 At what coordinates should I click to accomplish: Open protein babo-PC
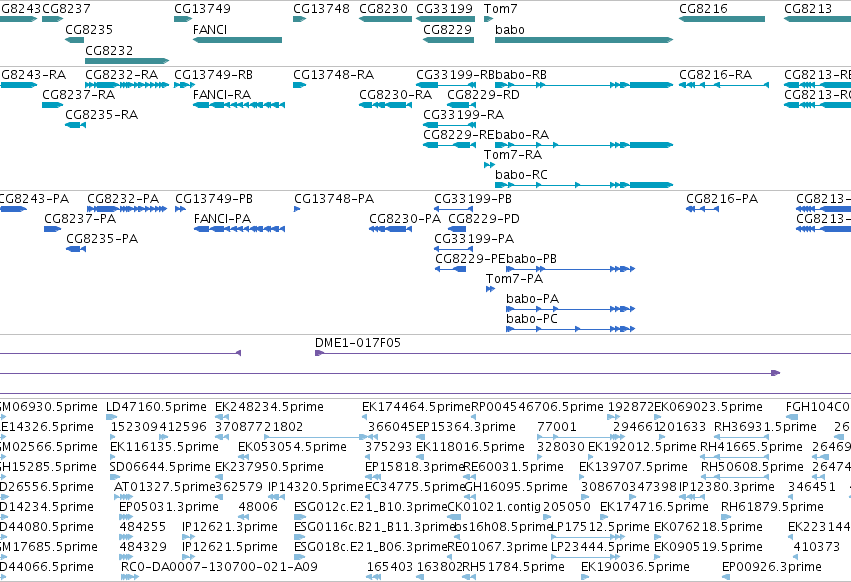point(531,319)
